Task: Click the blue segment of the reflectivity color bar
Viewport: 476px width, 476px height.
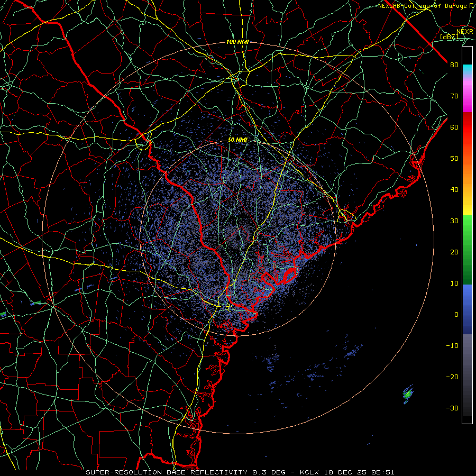Action: coord(467,309)
